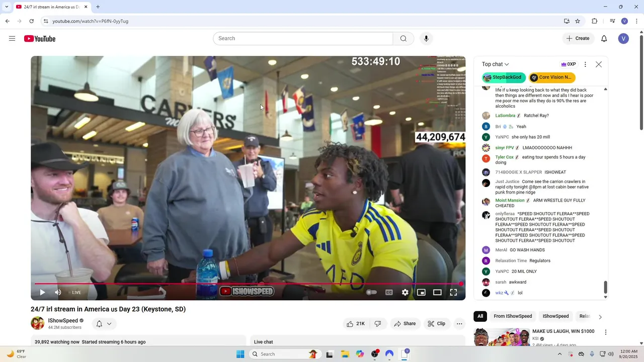Open media control icon in browser toolbar
Screen dimensions: 644x362
tap(612, 21)
